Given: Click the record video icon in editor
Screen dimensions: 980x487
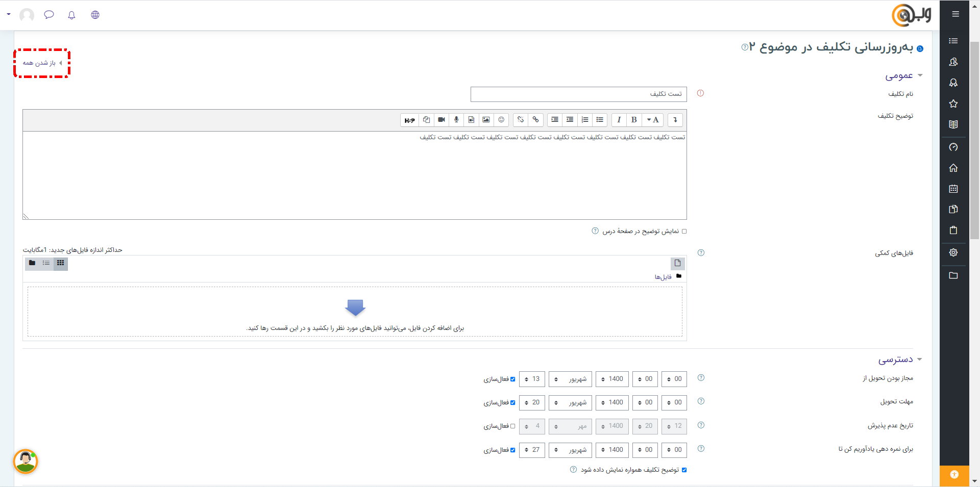Looking at the screenshot, I should [x=442, y=120].
